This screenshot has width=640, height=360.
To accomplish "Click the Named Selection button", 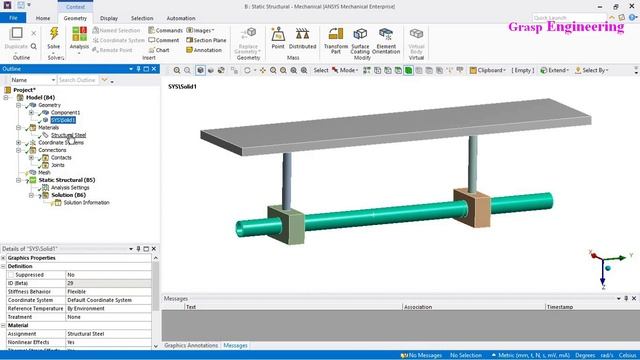I will [x=116, y=30].
